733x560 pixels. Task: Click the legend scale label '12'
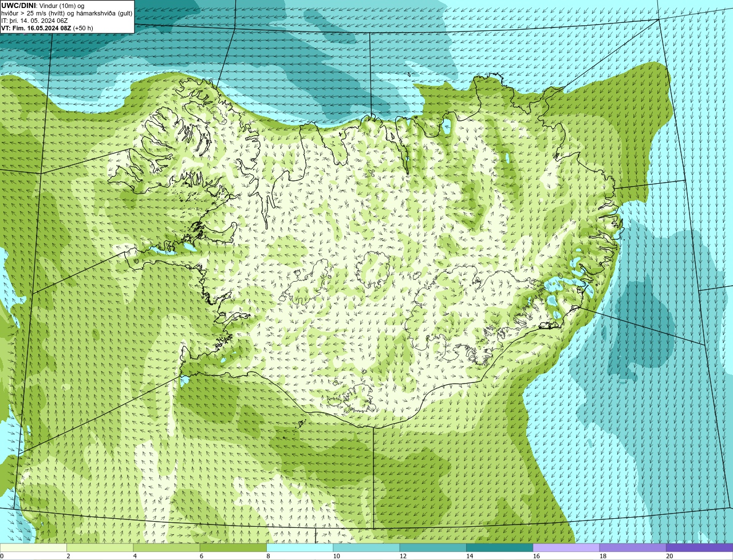click(x=403, y=556)
